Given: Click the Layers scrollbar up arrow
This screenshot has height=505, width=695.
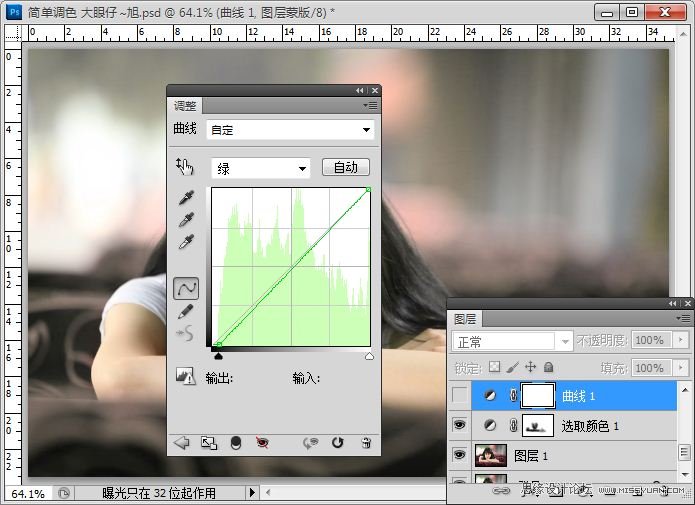Looking at the screenshot, I should (685, 390).
